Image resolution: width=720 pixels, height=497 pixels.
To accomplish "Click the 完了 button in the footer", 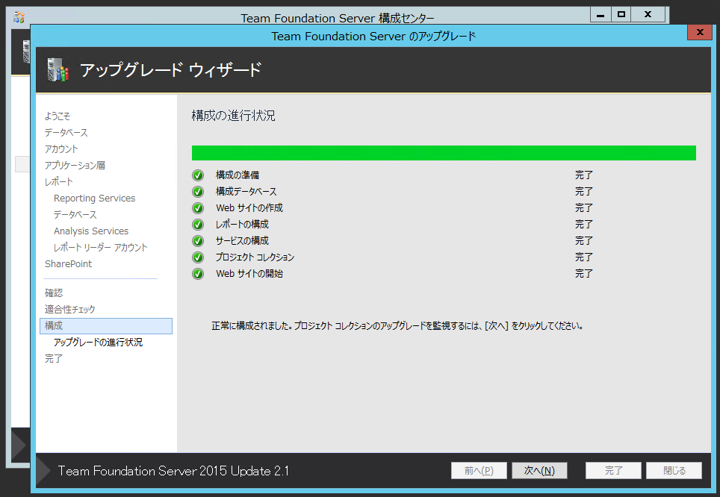I will point(613,470).
